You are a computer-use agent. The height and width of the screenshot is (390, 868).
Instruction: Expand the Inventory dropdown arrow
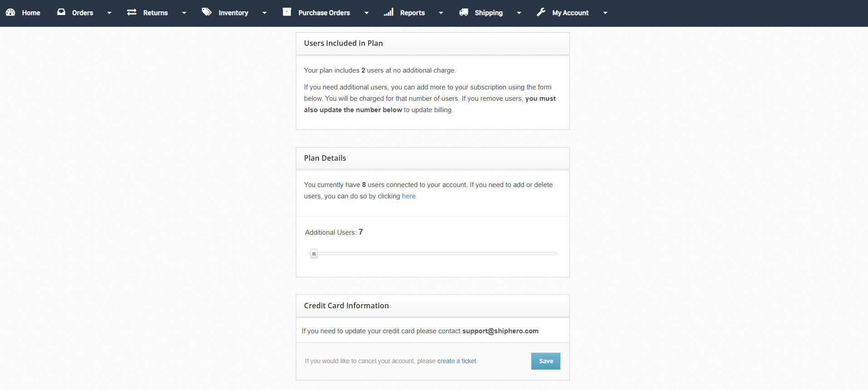(x=265, y=13)
